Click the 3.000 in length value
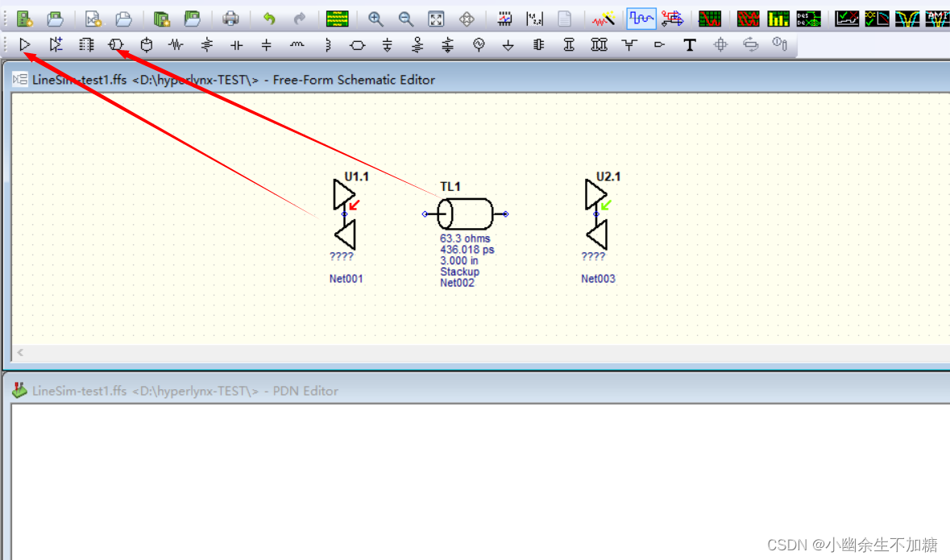The image size is (950, 560). [459, 260]
